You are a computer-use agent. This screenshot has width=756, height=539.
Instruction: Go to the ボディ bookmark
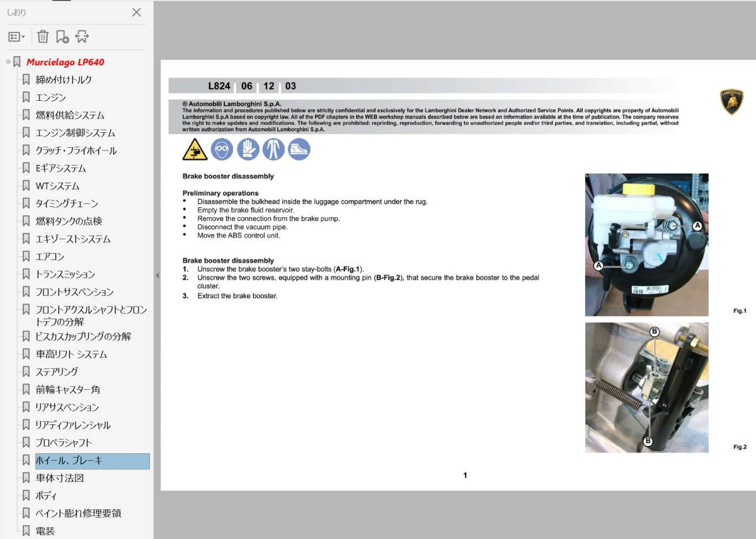point(47,496)
